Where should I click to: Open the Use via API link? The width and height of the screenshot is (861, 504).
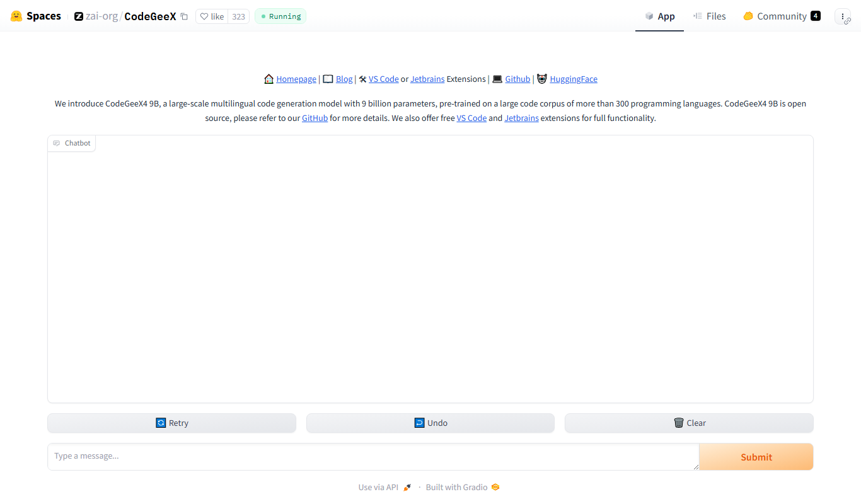tap(384, 487)
